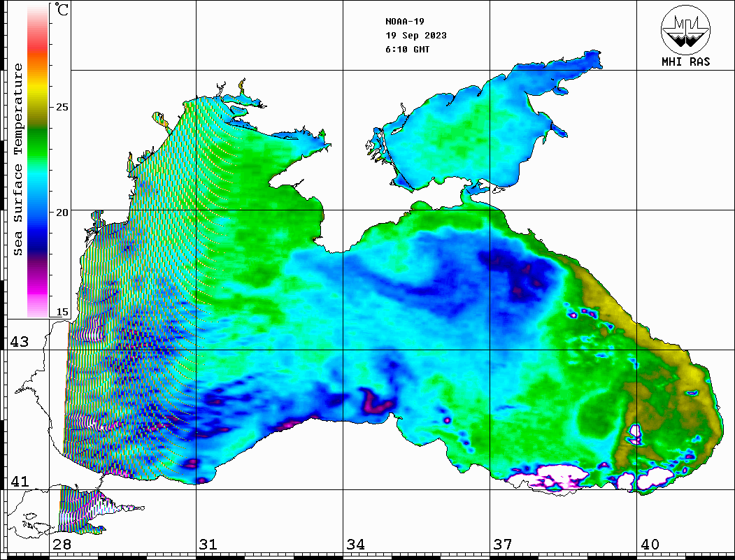Click latitude label '41'

(20, 481)
